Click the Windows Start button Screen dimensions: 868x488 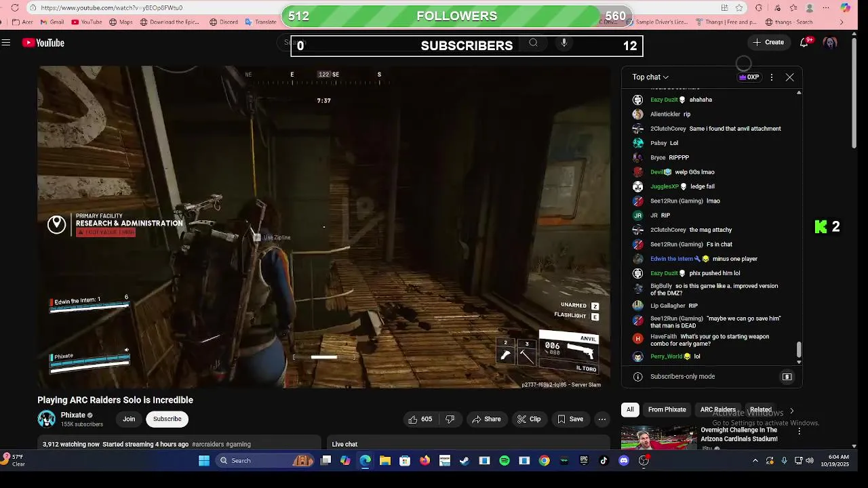point(204,461)
